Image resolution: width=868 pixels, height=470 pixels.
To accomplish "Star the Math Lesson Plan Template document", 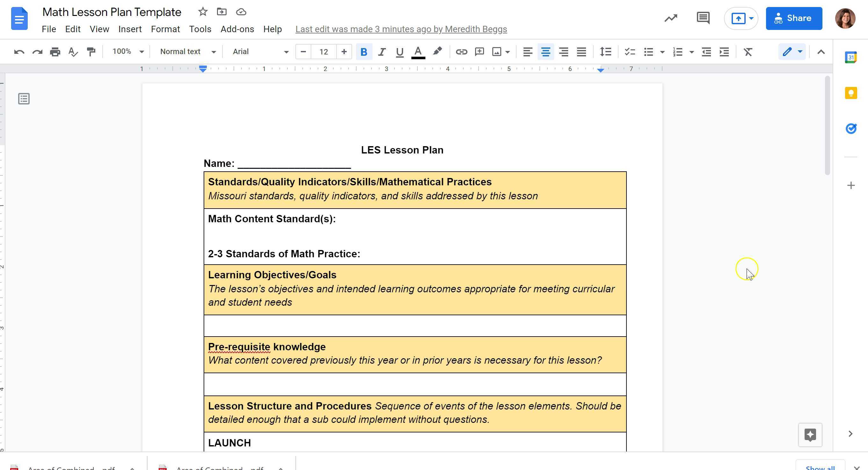I will (203, 12).
